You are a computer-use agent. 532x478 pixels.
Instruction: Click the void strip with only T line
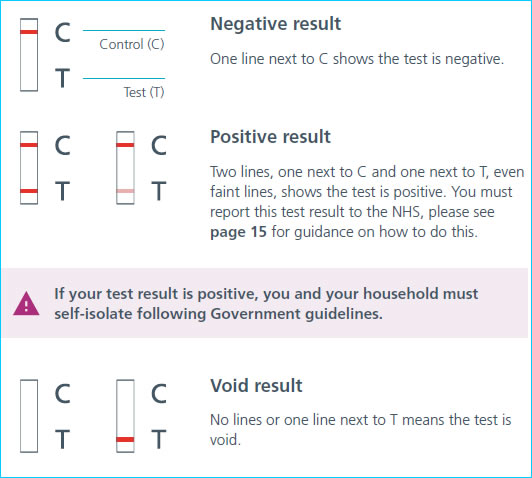point(125,416)
